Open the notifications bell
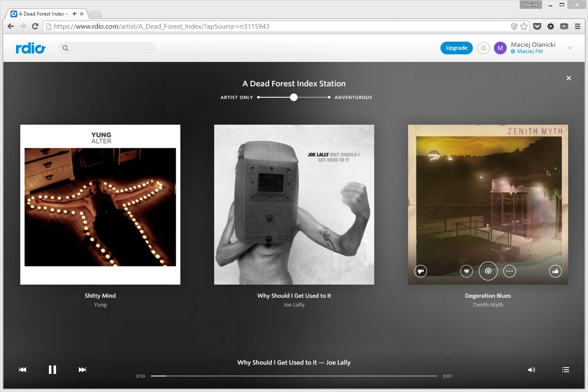Viewport: 588px width, 392px height. (x=483, y=48)
